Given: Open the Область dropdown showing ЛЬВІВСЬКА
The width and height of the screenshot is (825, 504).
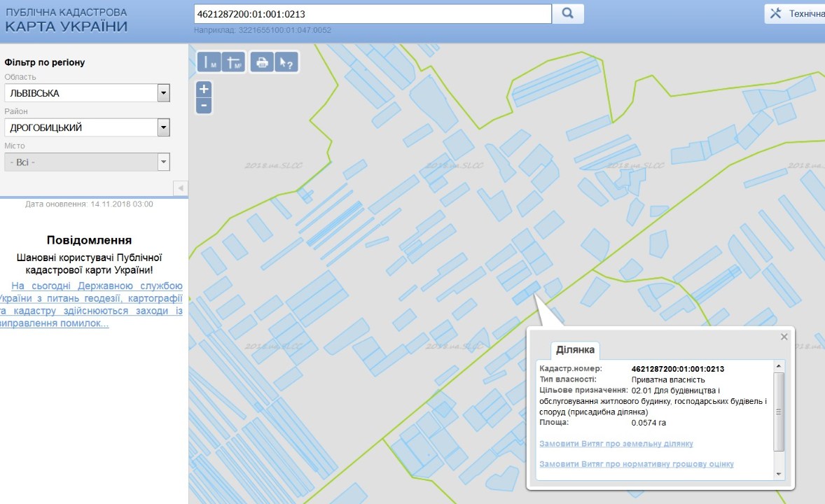Looking at the screenshot, I should pos(164,93).
